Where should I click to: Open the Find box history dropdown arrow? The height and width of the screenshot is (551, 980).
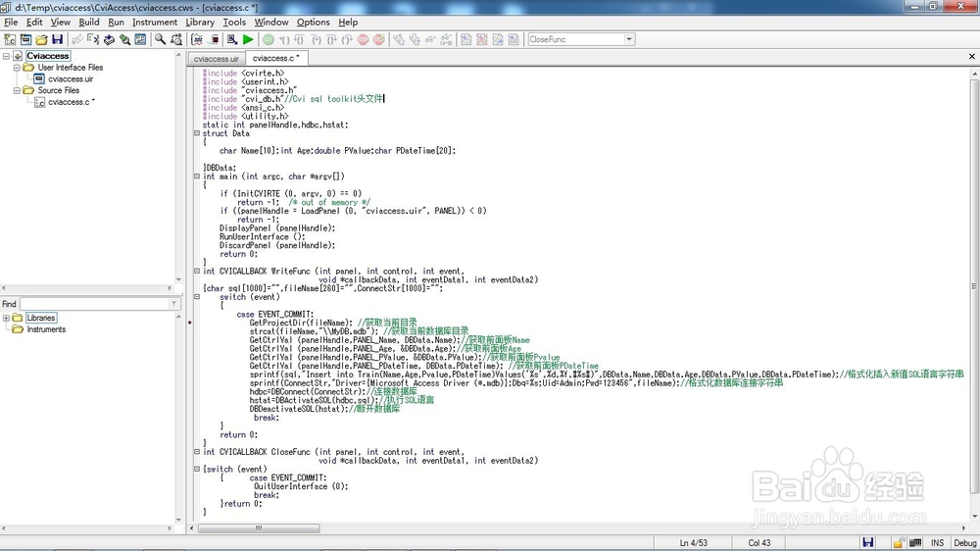tap(174, 304)
